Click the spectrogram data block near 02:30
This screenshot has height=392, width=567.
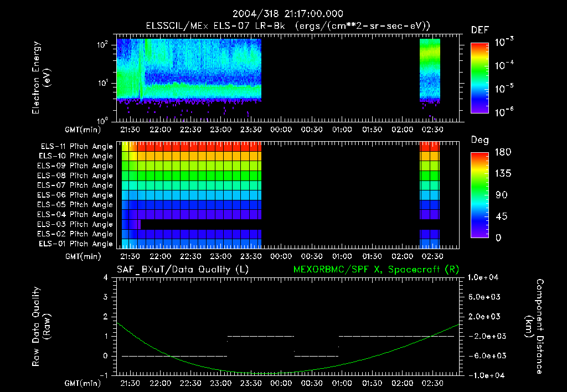(x=430, y=70)
